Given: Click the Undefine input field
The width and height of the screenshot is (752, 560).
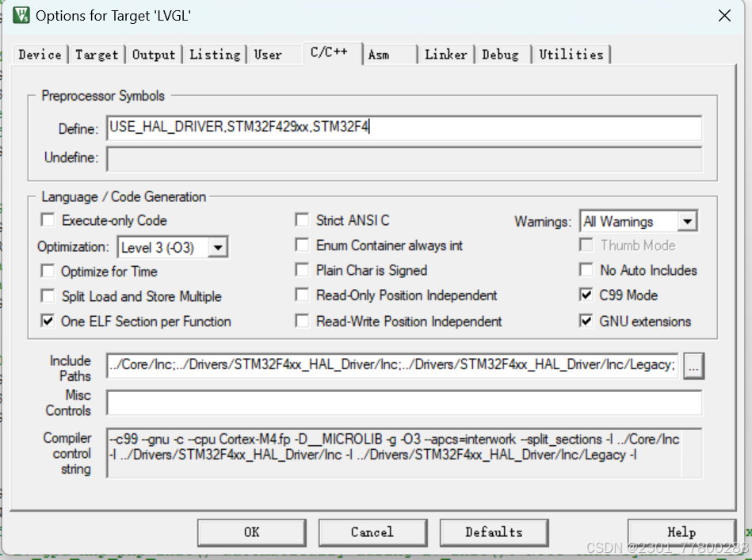Looking at the screenshot, I should pyautogui.click(x=404, y=158).
